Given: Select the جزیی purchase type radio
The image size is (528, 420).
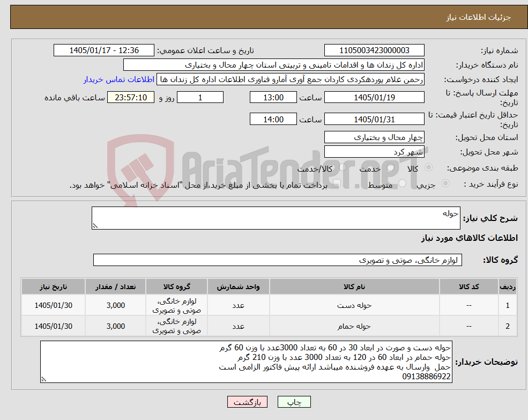Looking at the screenshot, I should (x=445, y=183).
